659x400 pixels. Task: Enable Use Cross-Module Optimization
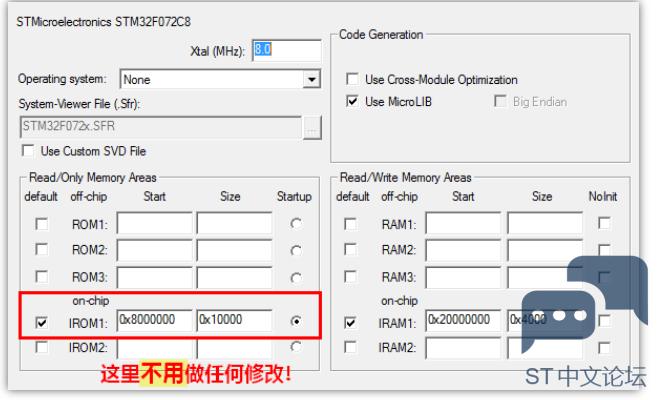[353, 79]
